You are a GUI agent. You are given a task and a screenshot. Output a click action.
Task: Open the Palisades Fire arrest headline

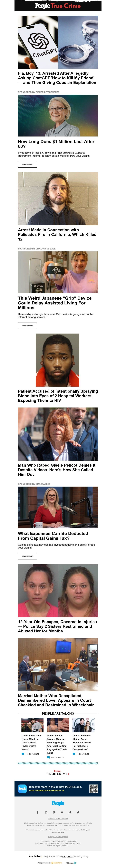[x=57, y=235]
